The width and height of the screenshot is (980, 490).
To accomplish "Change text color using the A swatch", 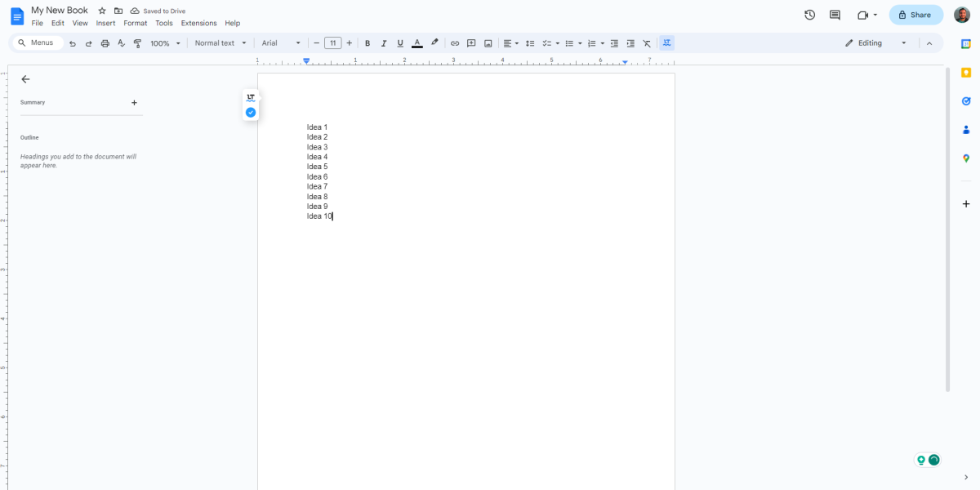I will [416, 42].
